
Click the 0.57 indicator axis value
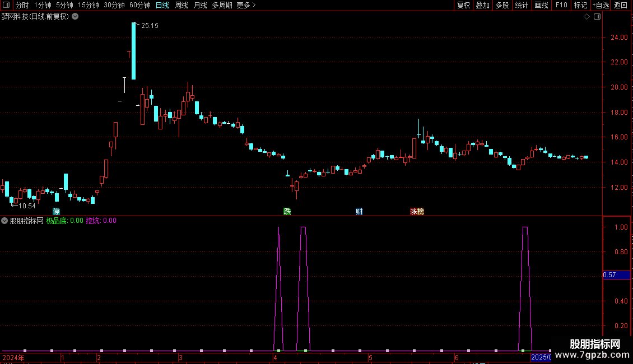(616, 275)
